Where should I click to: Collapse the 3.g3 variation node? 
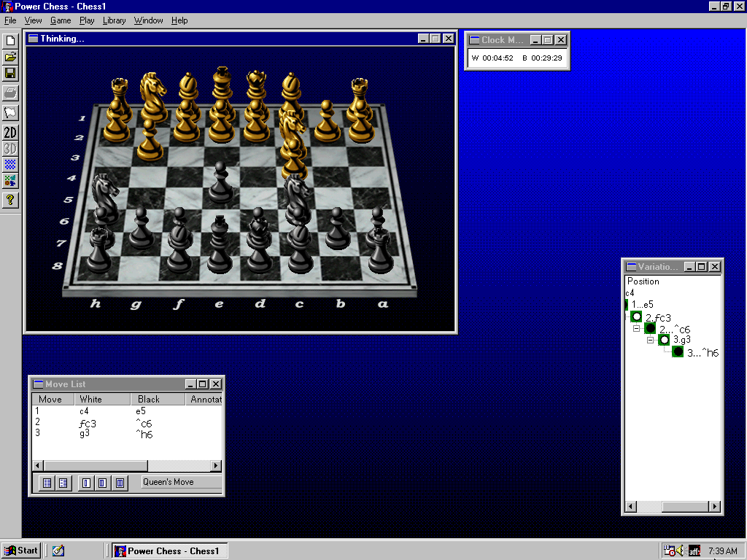tap(650, 340)
